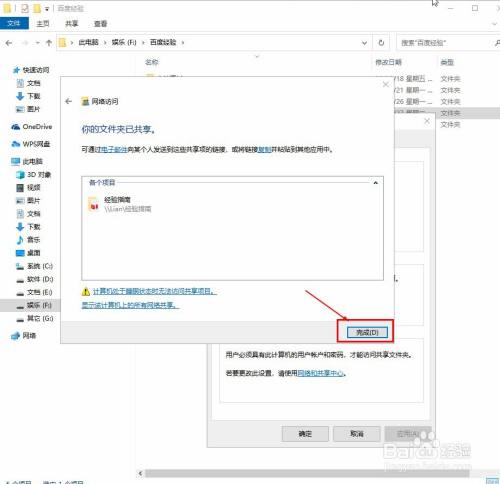Select 此电脑 in the navigation pane
Image resolution: width=500 pixels, height=484 pixels.
(x=27, y=162)
